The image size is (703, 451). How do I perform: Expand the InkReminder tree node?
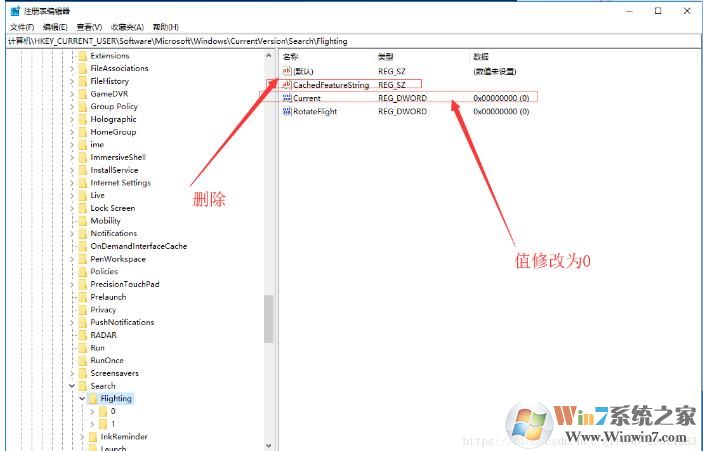82,436
